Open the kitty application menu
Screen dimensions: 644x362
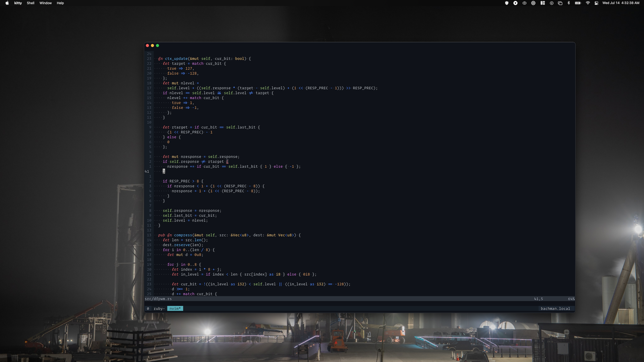pyautogui.click(x=18, y=3)
